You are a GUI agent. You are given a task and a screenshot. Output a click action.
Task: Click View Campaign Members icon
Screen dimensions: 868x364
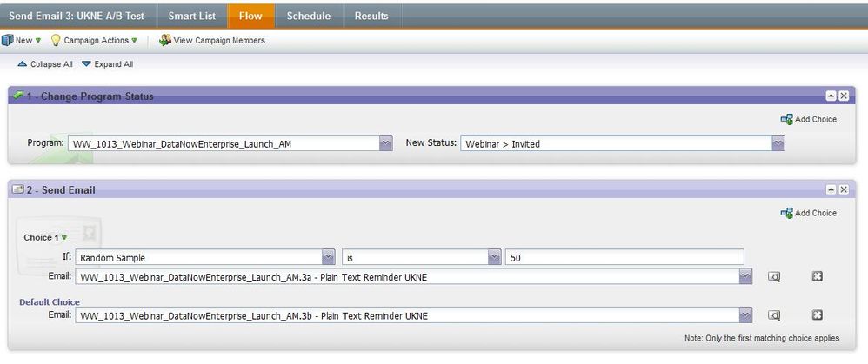pos(165,40)
